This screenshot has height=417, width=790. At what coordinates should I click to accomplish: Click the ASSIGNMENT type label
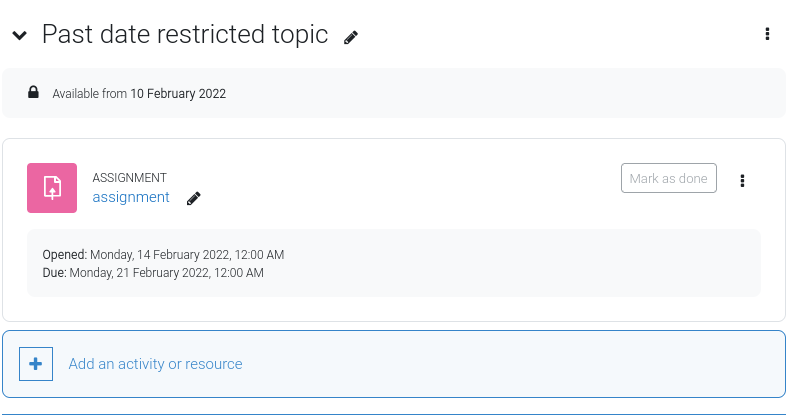click(x=129, y=178)
